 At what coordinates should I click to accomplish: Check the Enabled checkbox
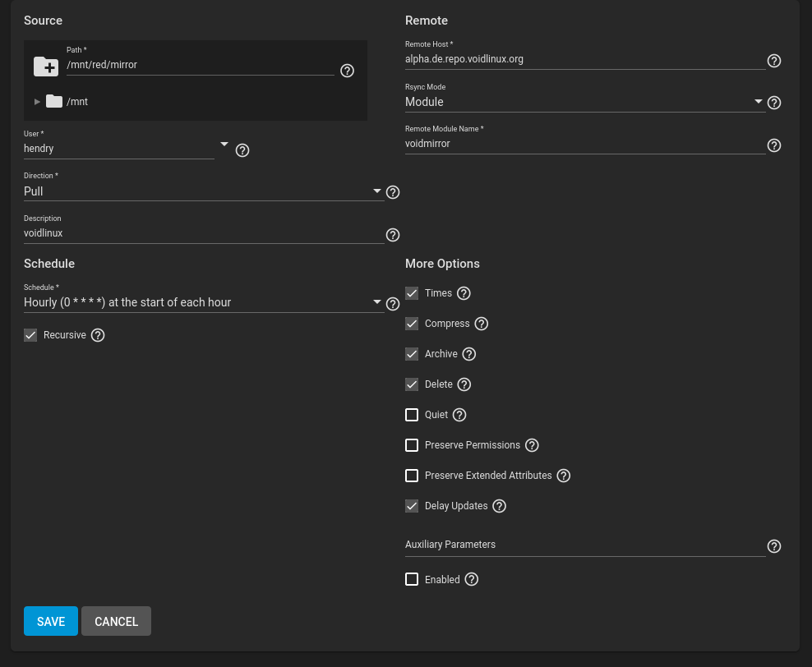[412, 579]
